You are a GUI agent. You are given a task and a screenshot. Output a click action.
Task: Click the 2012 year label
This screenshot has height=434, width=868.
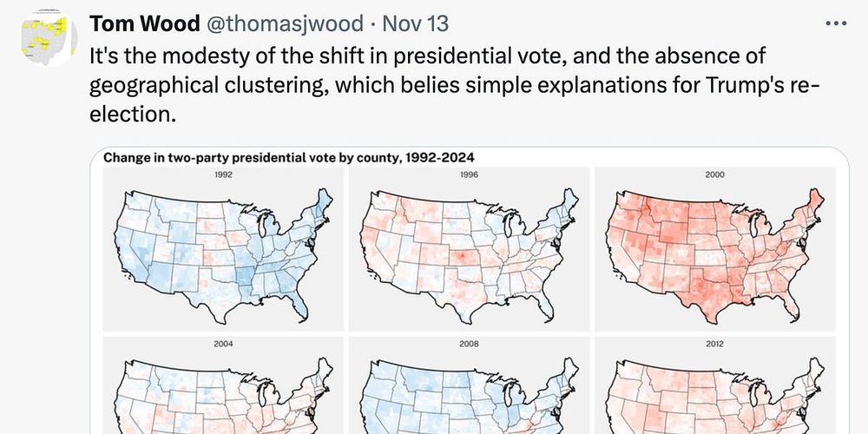tap(714, 344)
